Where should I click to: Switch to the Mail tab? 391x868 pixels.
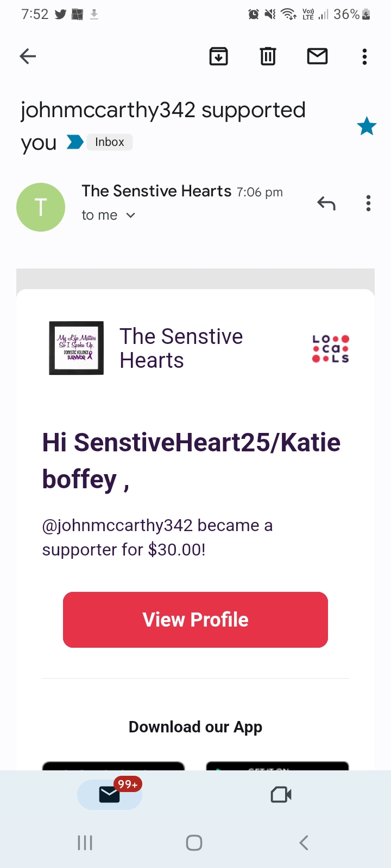click(x=110, y=794)
